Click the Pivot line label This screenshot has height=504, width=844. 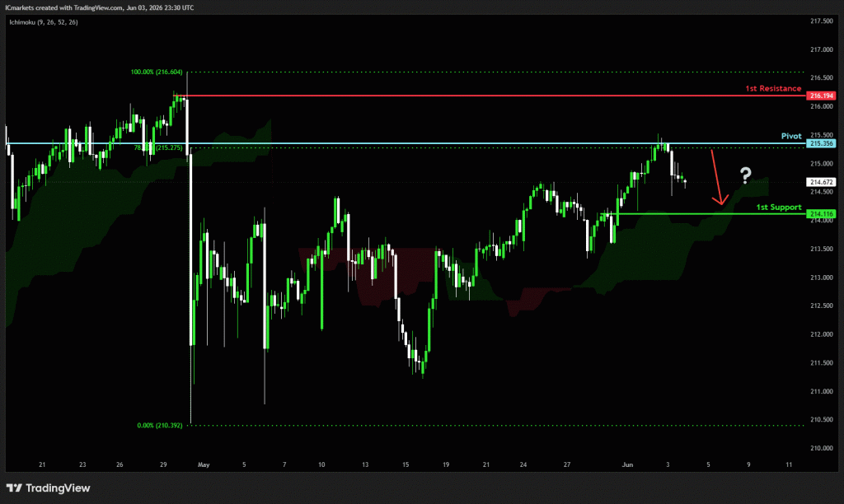[791, 136]
